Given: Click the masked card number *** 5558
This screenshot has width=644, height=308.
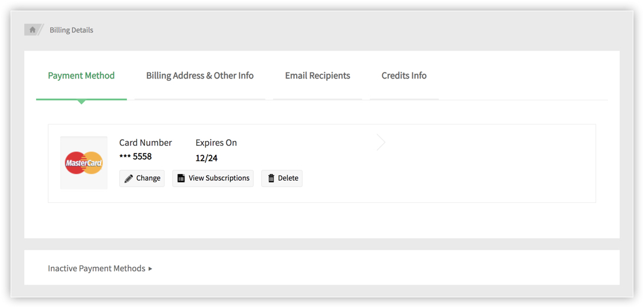Looking at the screenshot, I should click(x=136, y=156).
